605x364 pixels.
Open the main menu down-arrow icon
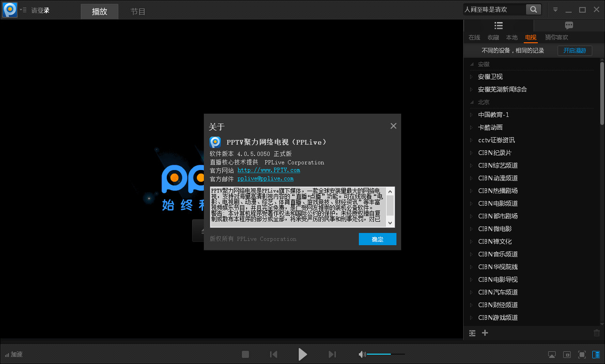tap(555, 9)
